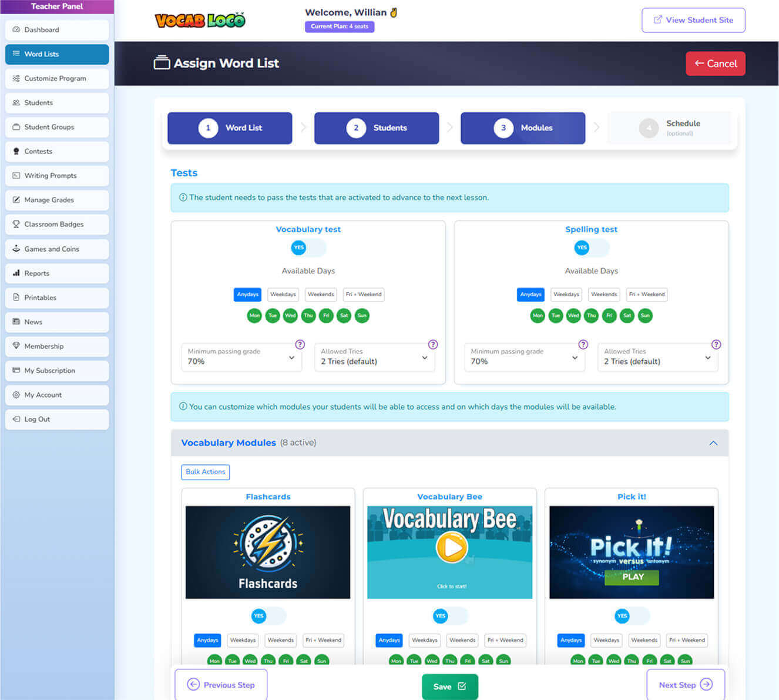Disable the Spelling test switch
The width and height of the screenshot is (779, 700).
point(591,247)
